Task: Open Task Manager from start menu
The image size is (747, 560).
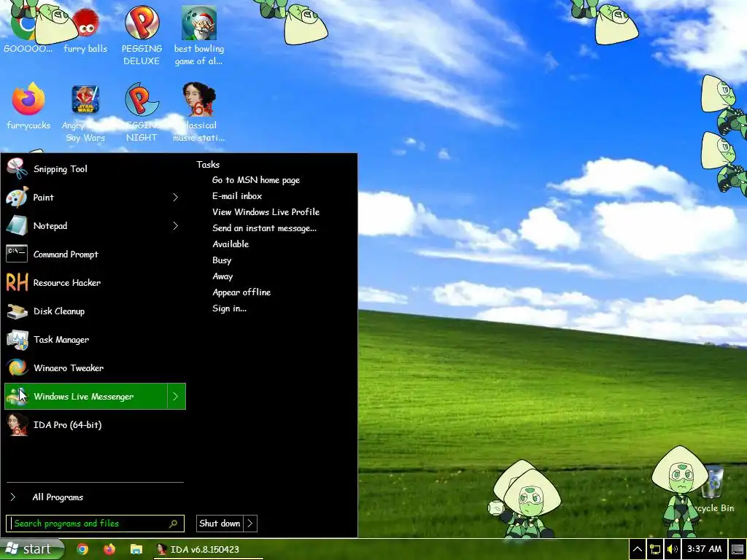Action: click(x=94, y=340)
